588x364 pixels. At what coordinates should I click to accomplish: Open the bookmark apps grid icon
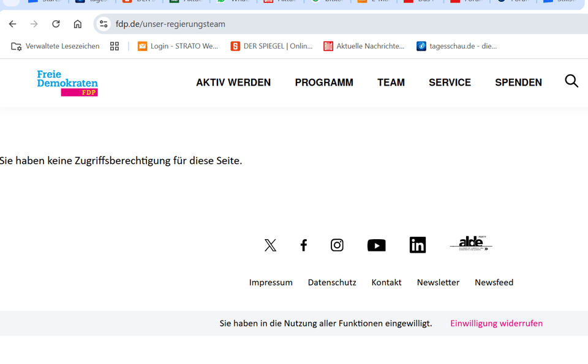[115, 46]
